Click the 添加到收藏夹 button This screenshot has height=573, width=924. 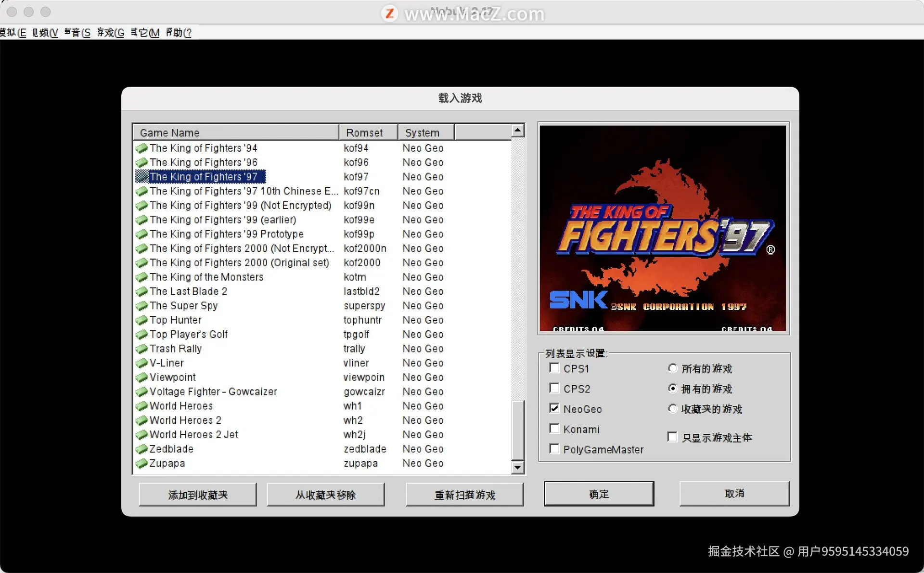coord(198,495)
